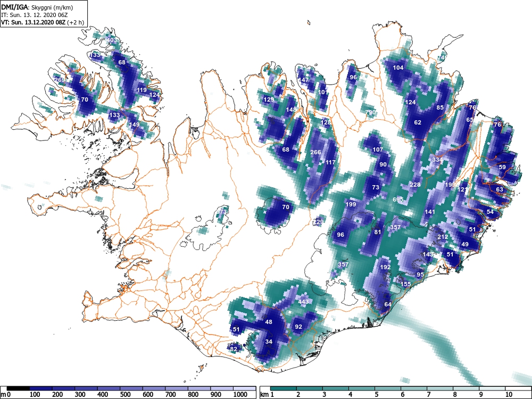Click the visibility value 73

[x=376, y=187]
